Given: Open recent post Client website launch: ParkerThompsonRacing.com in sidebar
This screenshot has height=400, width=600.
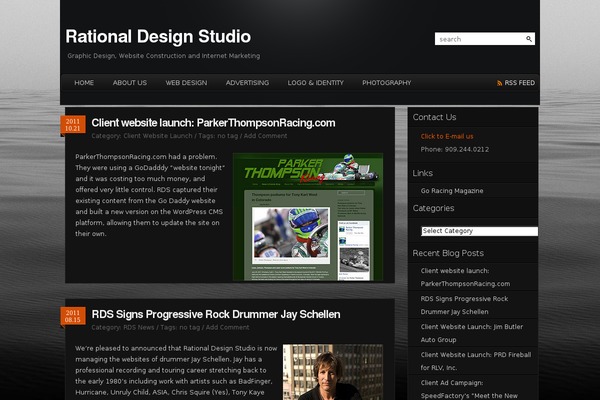Looking at the screenshot, I should coord(465,277).
